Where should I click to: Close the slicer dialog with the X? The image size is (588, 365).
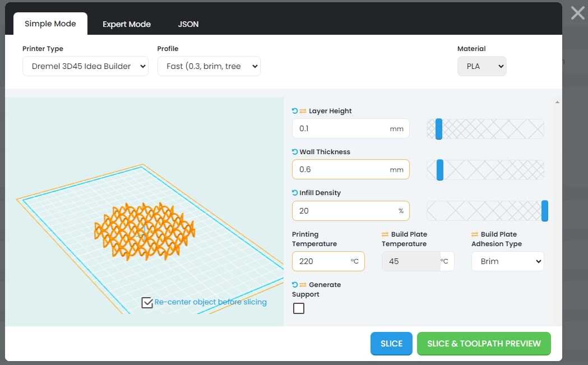tap(577, 13)
